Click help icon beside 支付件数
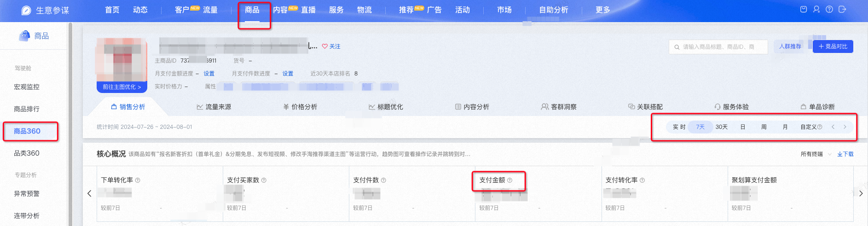This screenshot has width=868, height=226. 383,180
